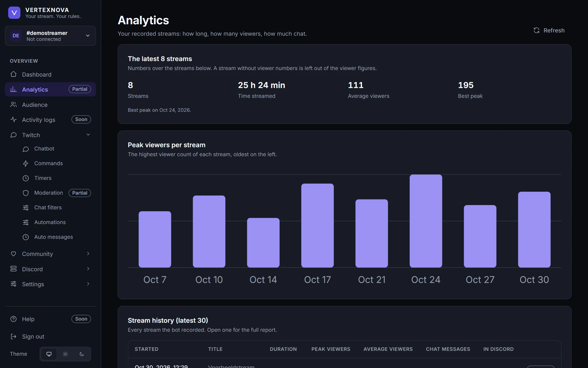Click the Analytics bar chart icon
Screen dimensions: 588x368
(x=13, y=89)
